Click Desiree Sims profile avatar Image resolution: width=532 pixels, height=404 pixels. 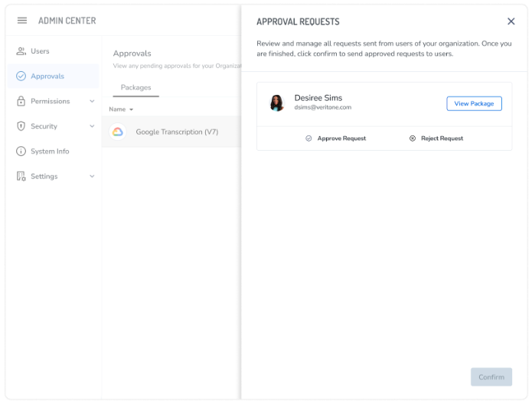(x=277, y=103)
